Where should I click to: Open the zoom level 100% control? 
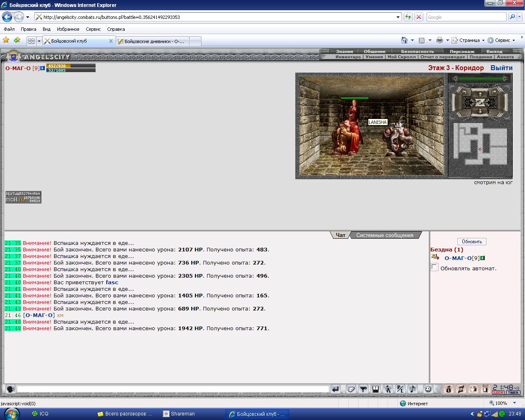[x=503, y=403]
